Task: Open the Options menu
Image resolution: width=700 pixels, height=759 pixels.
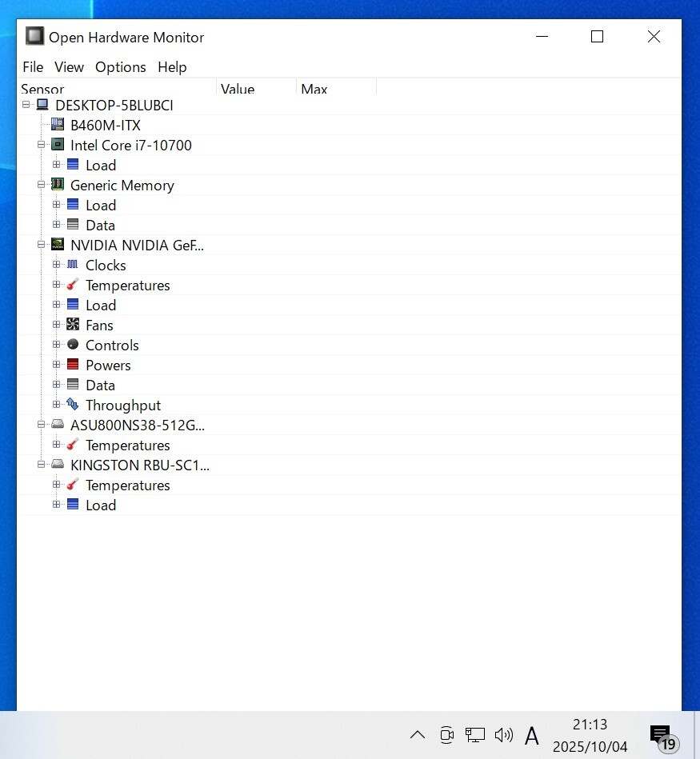Action: point(121,67)
